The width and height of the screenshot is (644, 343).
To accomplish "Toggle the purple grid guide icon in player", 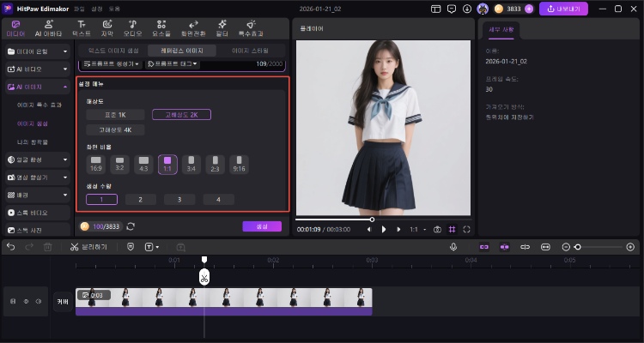I will coord(453,229).
